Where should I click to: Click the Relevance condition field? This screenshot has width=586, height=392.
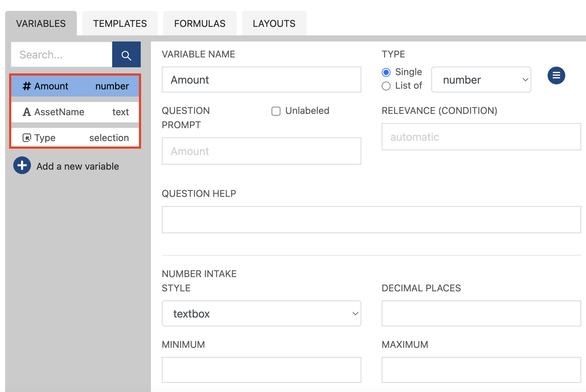click(481, 137)
